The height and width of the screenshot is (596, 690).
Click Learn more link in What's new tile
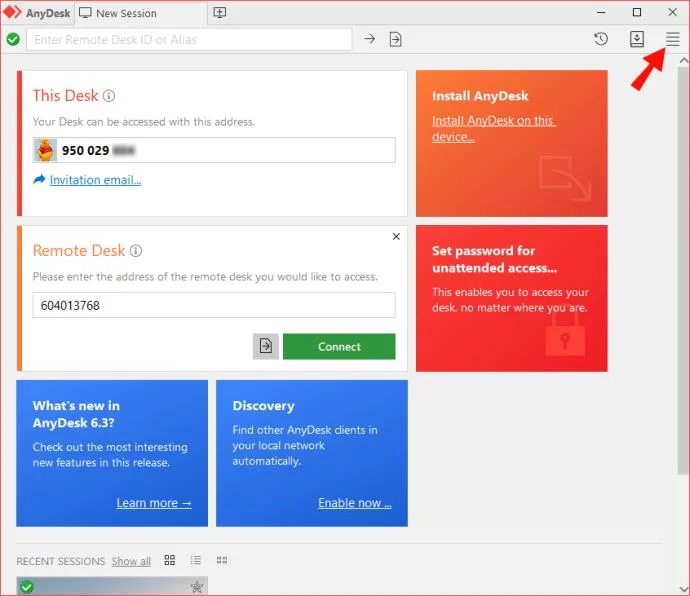pos(154,503)
